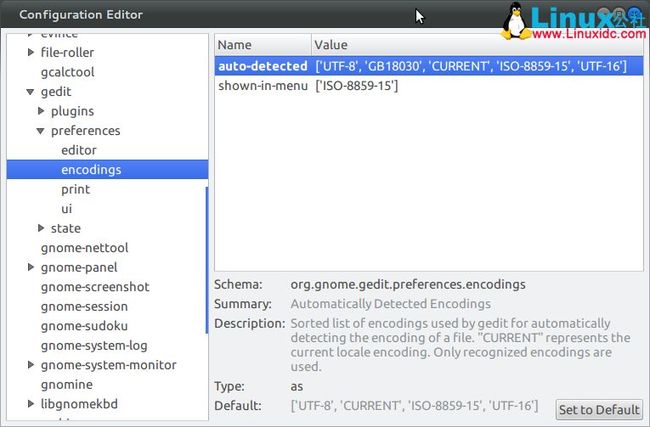The image size is (650, 427).
Task: Click the Set to Default button
Action: point(599,410)
